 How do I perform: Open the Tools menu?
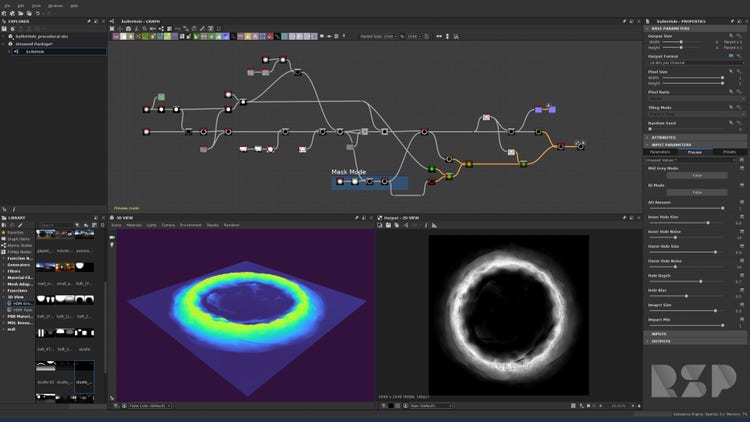pyautogui.click(x=36, y=6)
